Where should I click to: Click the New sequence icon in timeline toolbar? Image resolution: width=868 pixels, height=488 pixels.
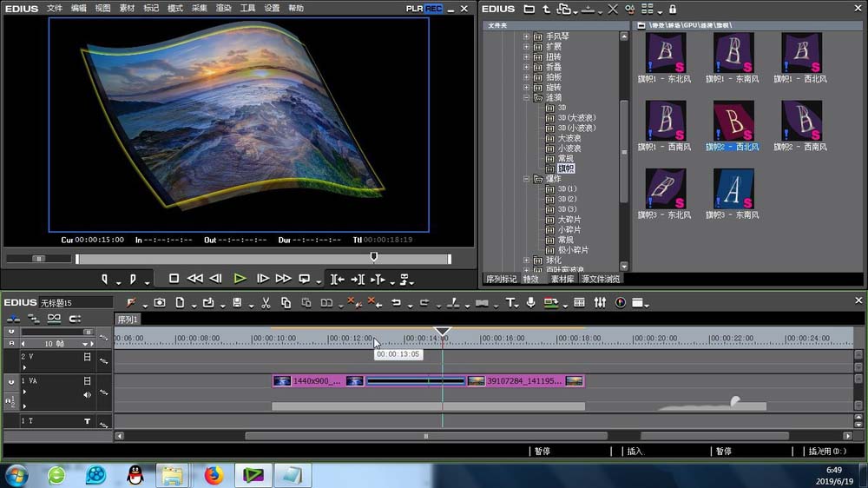click(180, 302)
